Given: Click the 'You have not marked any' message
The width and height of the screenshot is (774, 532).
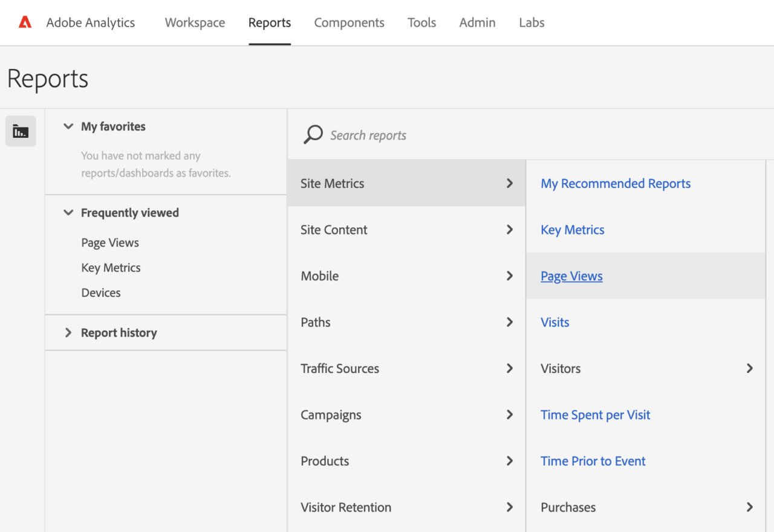Looking at the screenshot, I should coord(141,155).
